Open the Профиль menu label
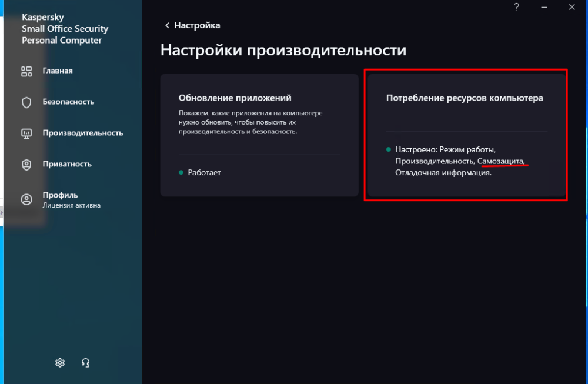The height and width of the screenshot is (384, 588). pyautogui.click(x=60, y=195)
